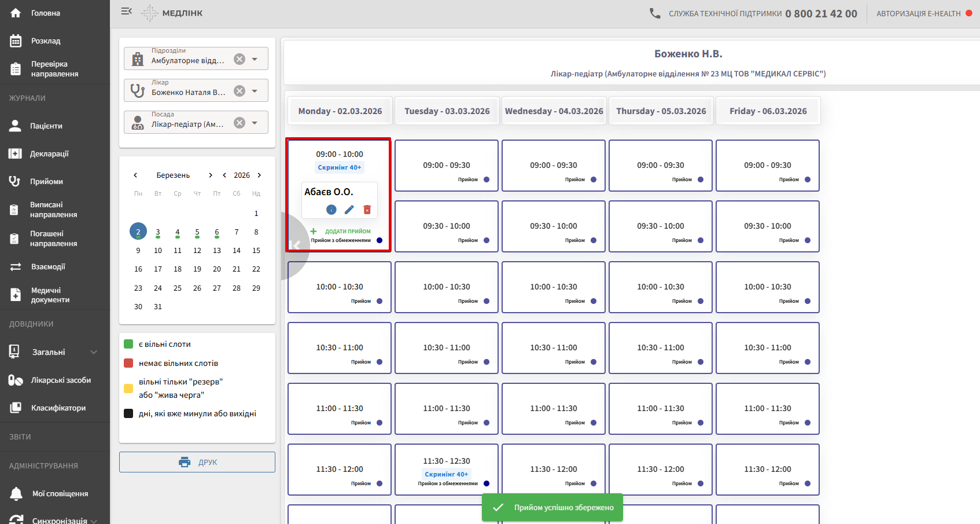Image resolution: width=980 pixels, height=524 pixels.
Task: Go to next month after Березень
Action: (211, 175)
